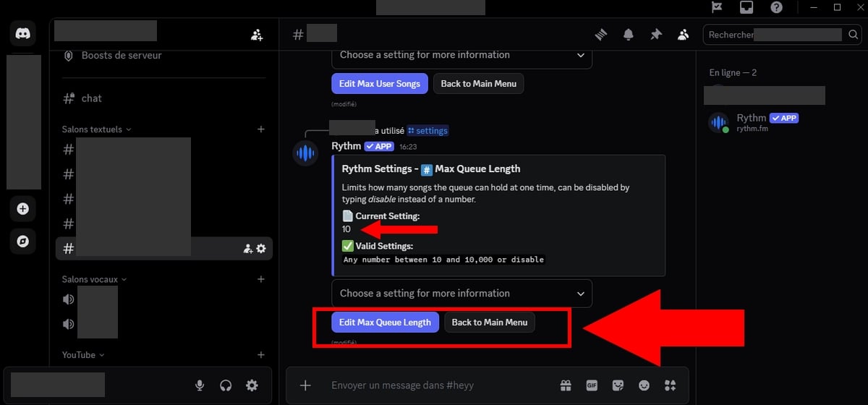Open the GIF picker
Screen dimensions: 868x405
pyautogui.click(x=592, y=385)
